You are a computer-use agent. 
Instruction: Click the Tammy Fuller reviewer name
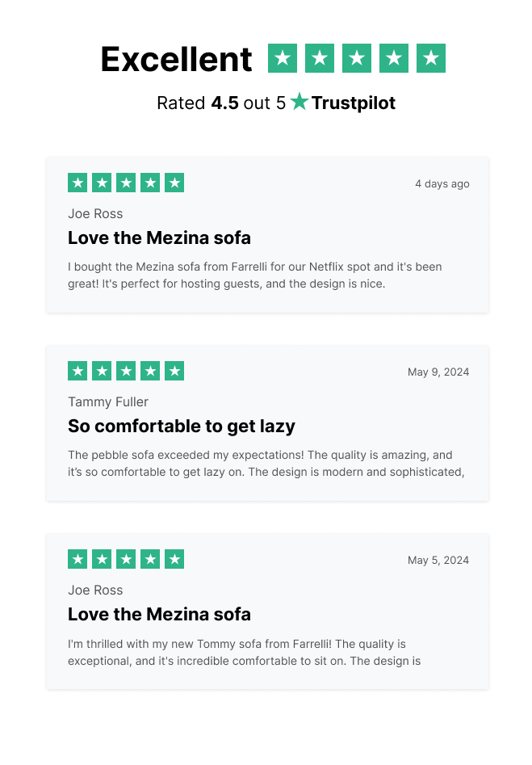(x=108, y=401)
